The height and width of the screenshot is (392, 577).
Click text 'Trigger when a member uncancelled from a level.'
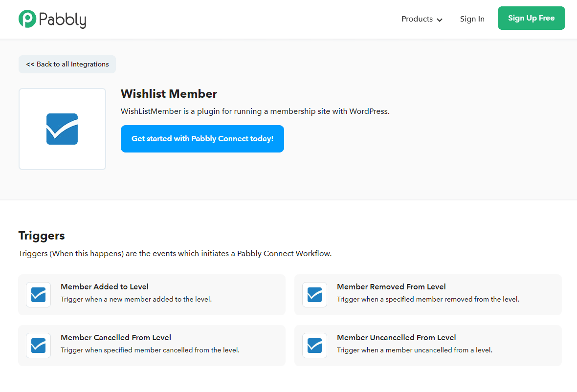click(415, 350)
